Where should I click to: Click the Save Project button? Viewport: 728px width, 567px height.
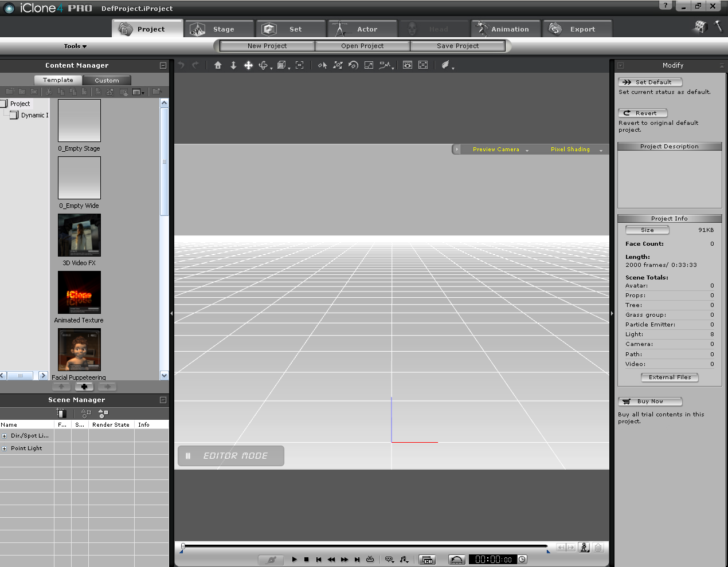(457, 46)
